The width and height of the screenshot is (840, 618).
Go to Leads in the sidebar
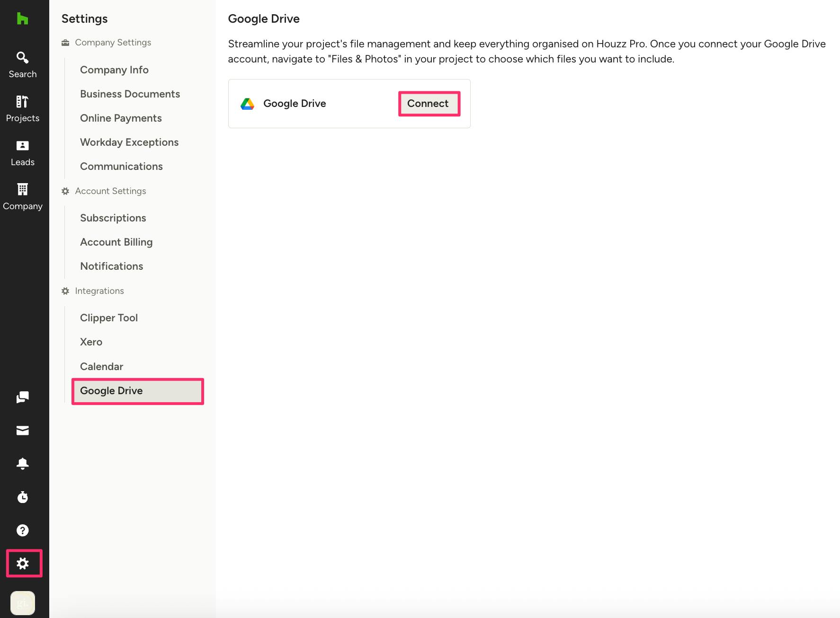tap(22, 152)
